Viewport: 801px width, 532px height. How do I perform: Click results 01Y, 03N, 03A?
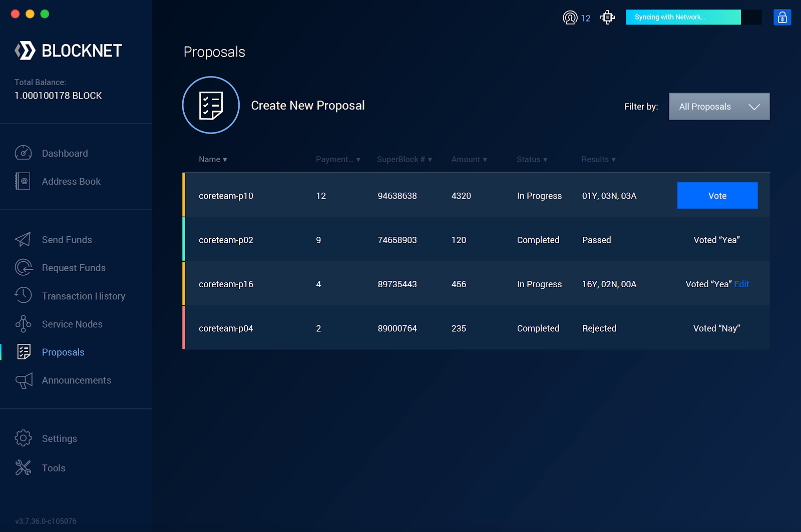609,196
